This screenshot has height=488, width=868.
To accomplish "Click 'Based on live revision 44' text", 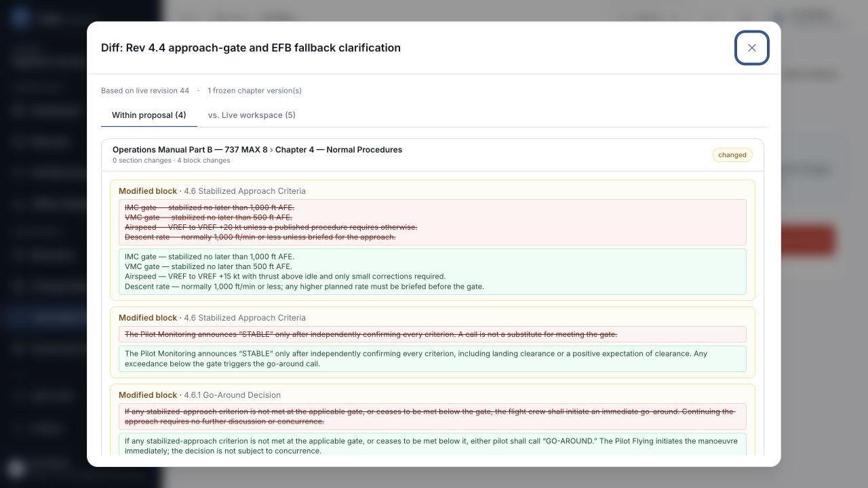I will (145, 91).
